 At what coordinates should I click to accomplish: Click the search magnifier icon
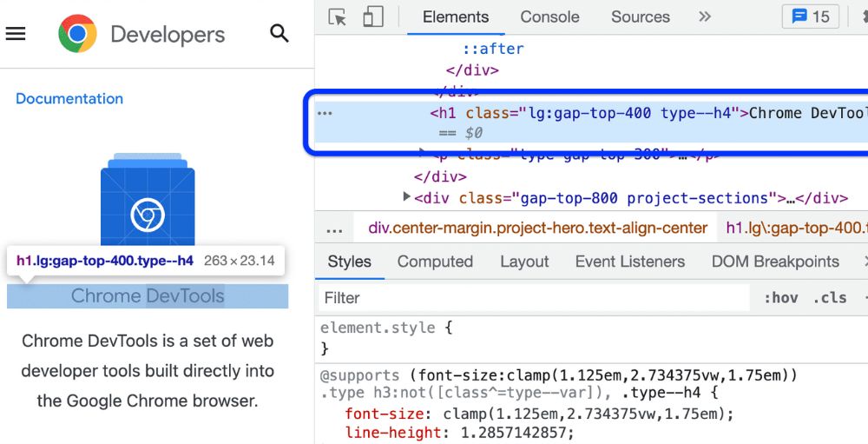click(279, 34)
